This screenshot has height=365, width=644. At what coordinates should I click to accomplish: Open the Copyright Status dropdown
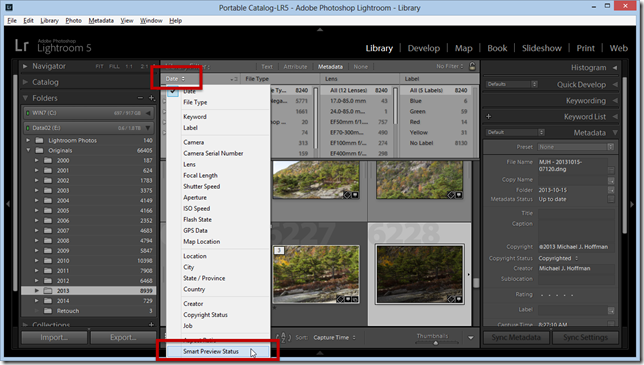coord(558,258)
